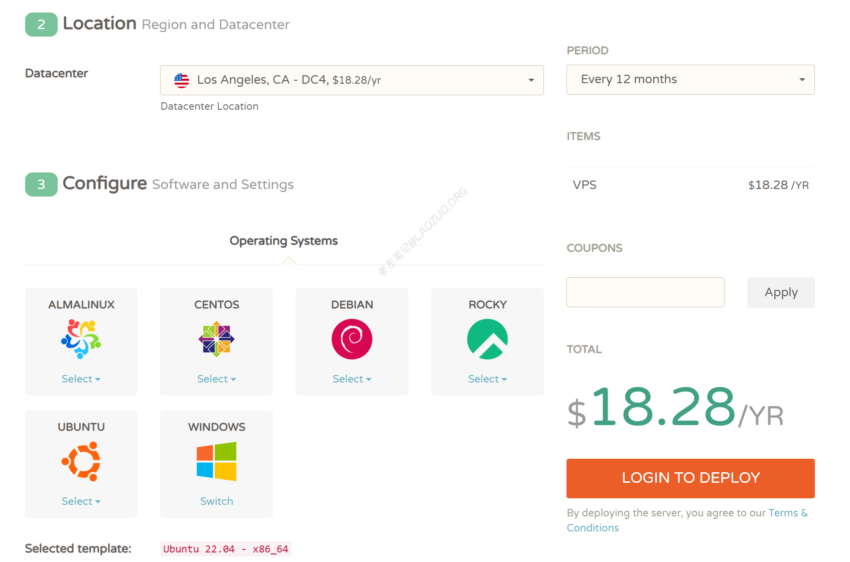Expand the Rocky Select version menu
Screen dimensions: 850x562
[x=487, y=379]
